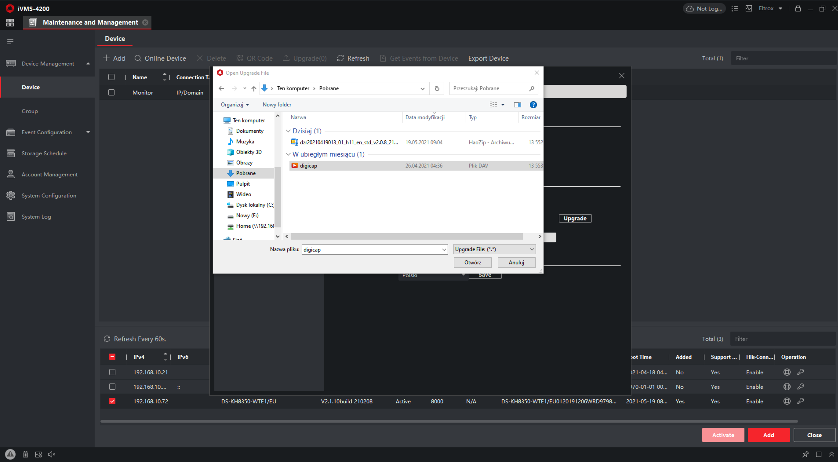Uncheck the selected third online device row
The height and width of the screenshot is (462, 838).
tap(112, 401)
